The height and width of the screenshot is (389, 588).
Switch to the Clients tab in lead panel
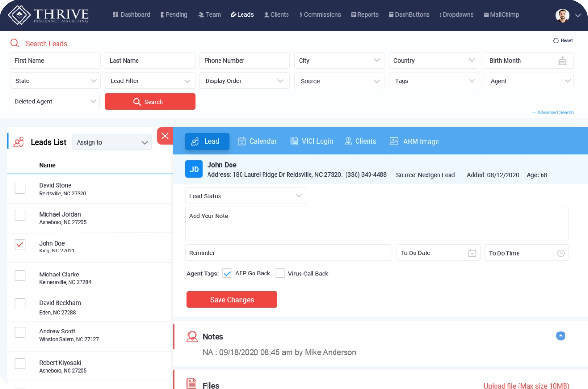coord(360,141)
